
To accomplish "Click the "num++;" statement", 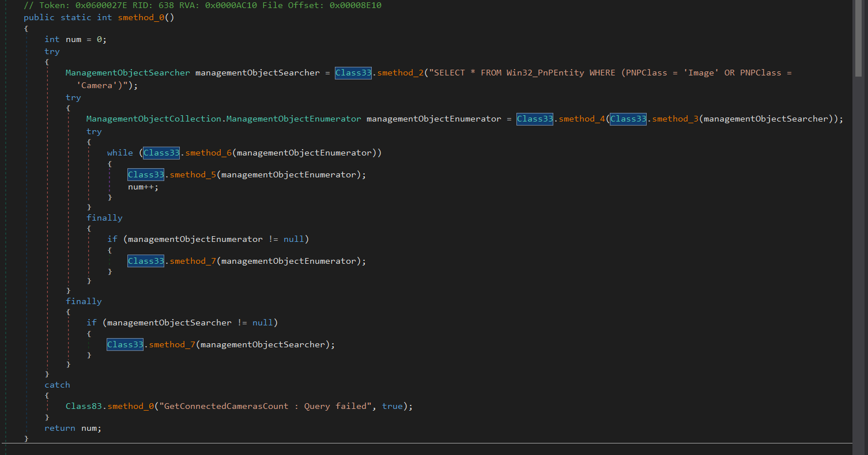I will [x=143, y=187].
